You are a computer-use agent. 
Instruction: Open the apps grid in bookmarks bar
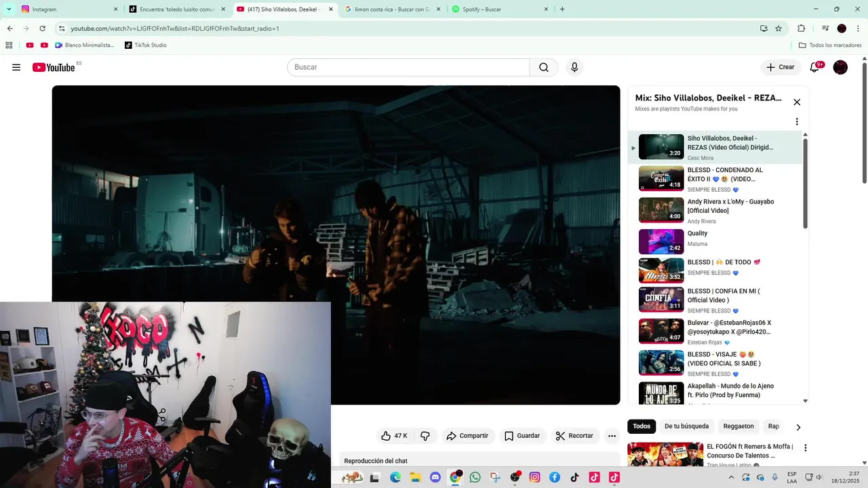[9, 45]
